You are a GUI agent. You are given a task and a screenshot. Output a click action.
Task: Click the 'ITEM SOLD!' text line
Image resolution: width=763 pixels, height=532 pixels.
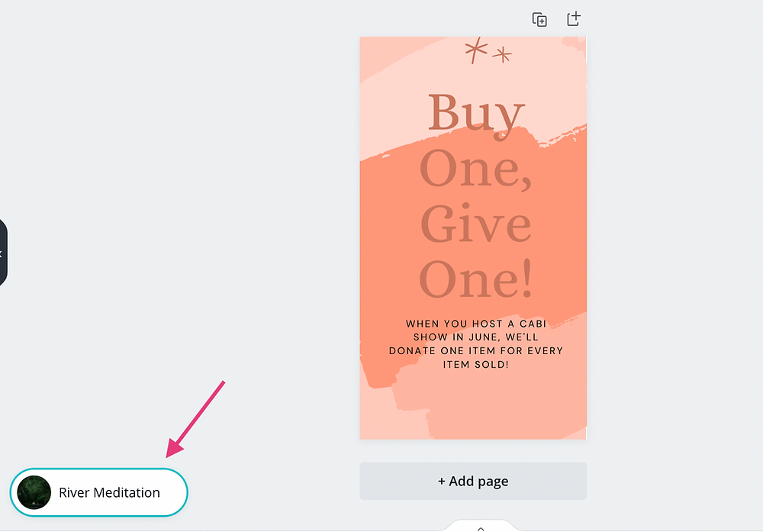[476, 364]
